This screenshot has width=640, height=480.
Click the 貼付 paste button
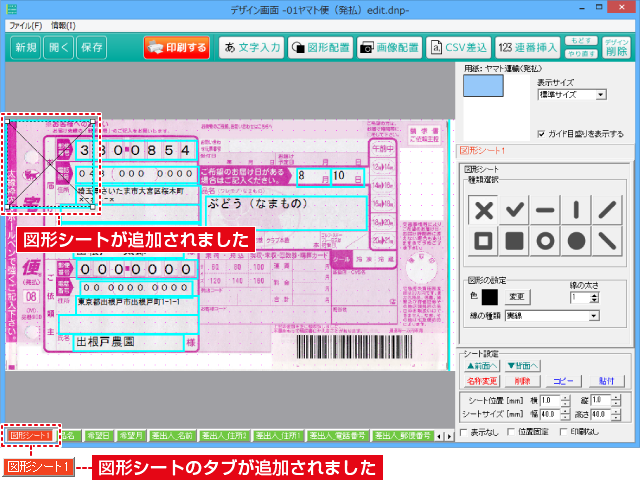(607, 381)
